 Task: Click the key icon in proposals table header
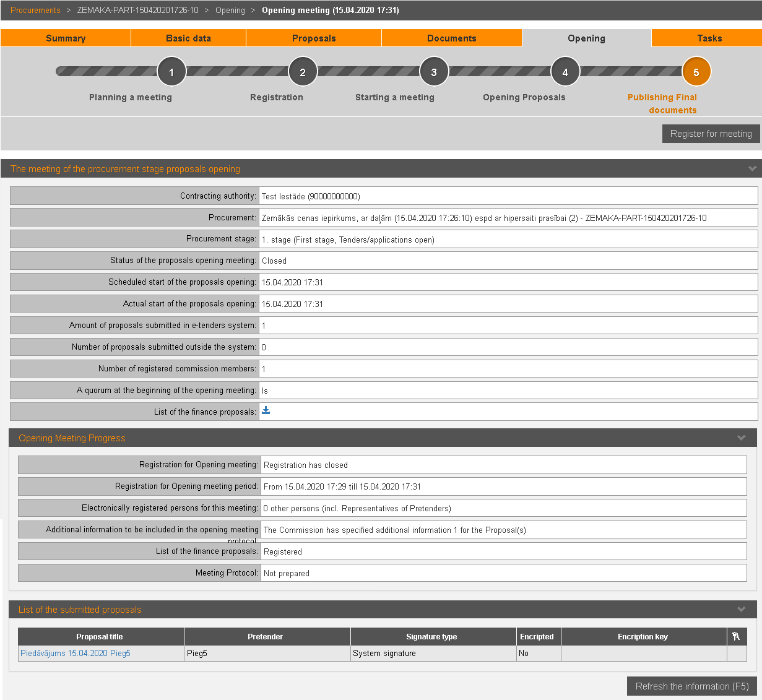coord(736,636)
